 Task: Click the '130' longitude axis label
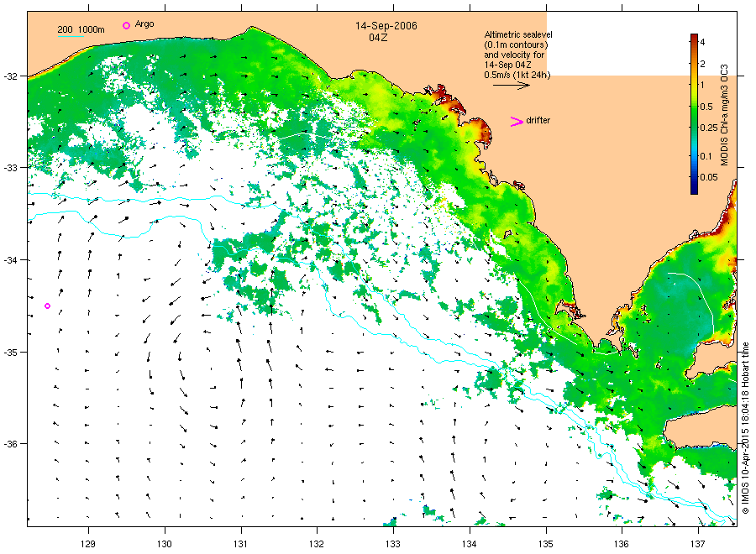(165, 545)
